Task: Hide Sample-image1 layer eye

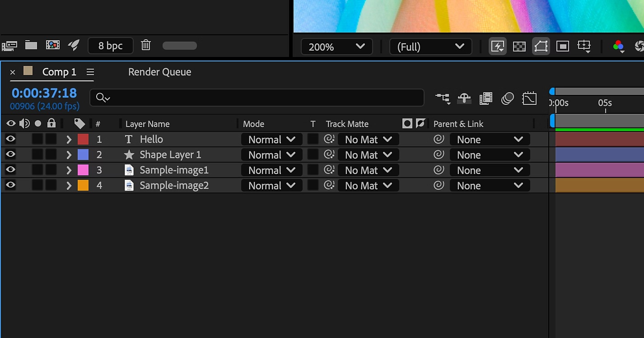Action: (10, 169)
